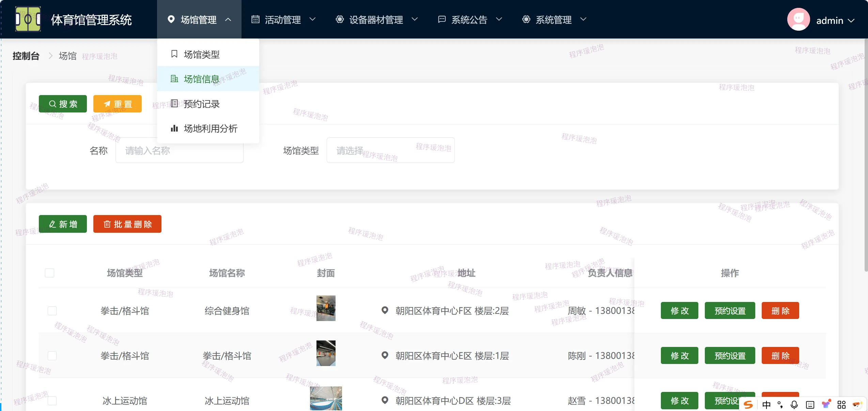The width and height of the screenshot is (868, 411).
Task: Click the microphone icon in IME toolbar
Action: click(794, 405)
